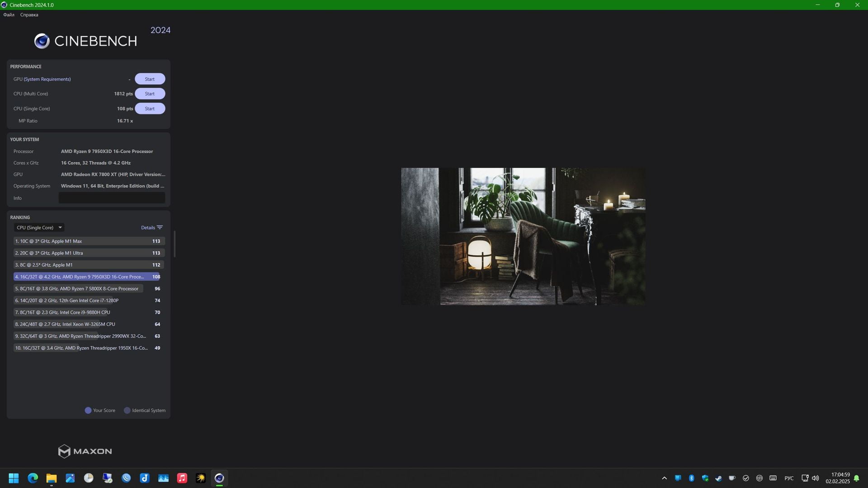Click the Info text field

[112, 198]
